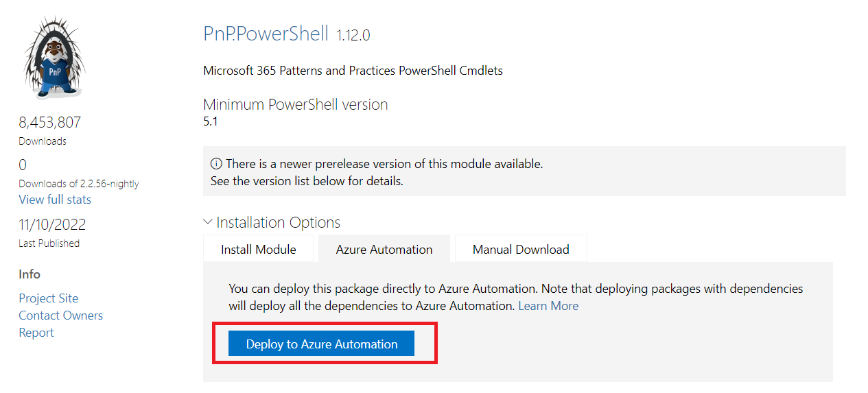868x393 pixels.
Task: Open the Manual Download tab
Action: (521, 250)
